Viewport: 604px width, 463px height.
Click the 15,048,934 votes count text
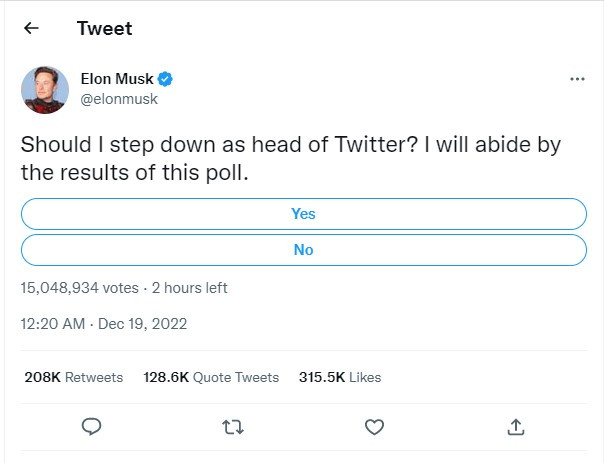[x=79, y=288]
